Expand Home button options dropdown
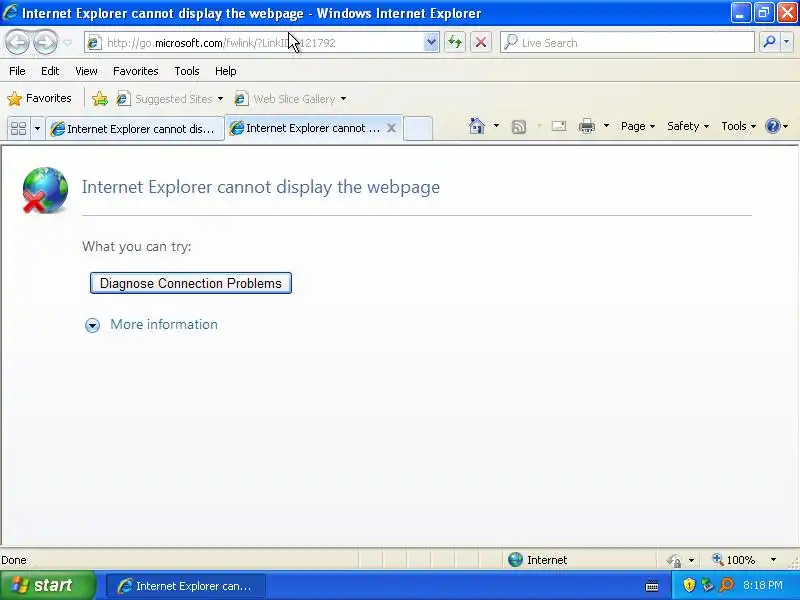The height and width of the screenshot is (600, 800). pos(496,126)
